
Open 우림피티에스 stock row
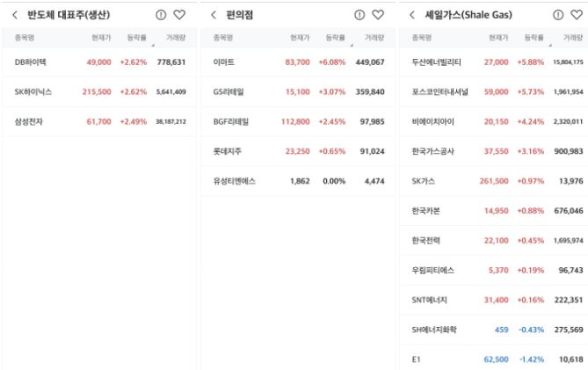[x=493, y=271]
